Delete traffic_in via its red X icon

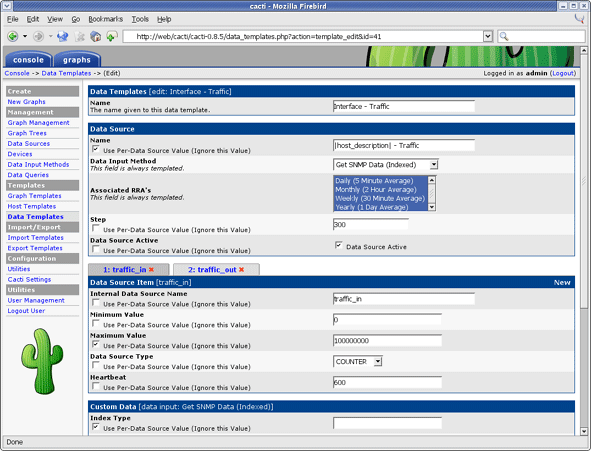tap(152, 269)
